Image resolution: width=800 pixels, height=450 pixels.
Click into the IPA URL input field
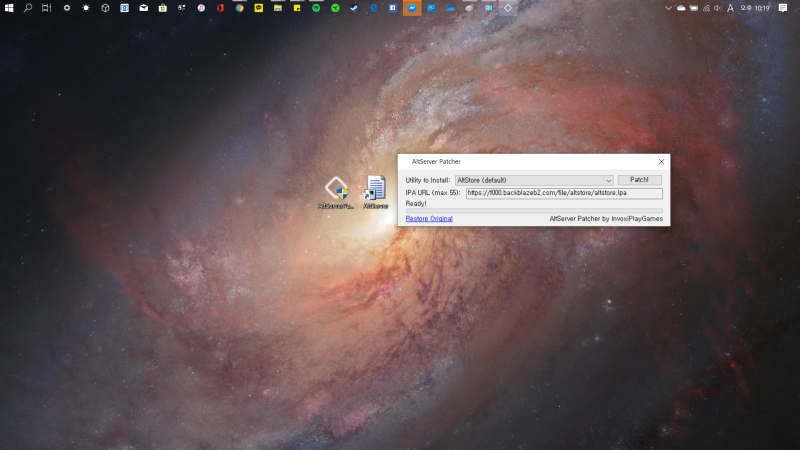click(564, 193)
